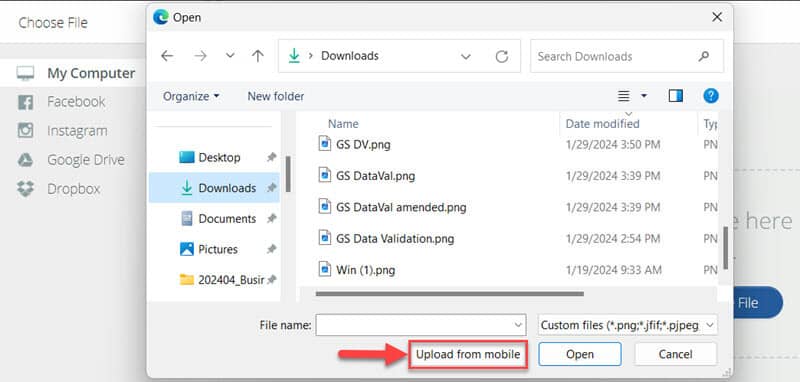Screen dimensions: 800x382
Task: Select Downloads in navigation pane
Action: (214, 188)
